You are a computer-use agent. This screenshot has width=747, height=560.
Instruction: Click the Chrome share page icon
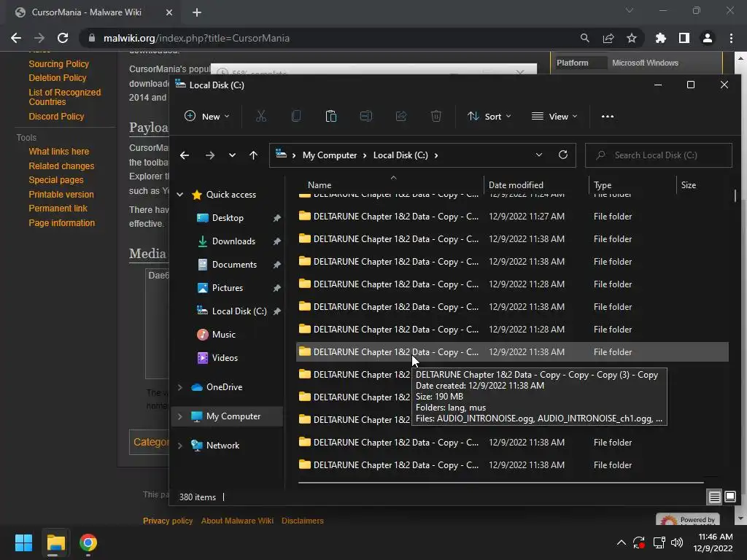pyautogui.click(x=608, y=38)
